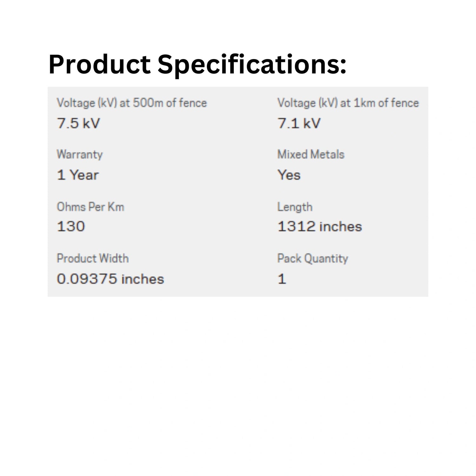Image resolution: width=476 pixels, height=476 pixels.
Task: Click the Voltage at 500m of fence label
Action: [132, 103]
